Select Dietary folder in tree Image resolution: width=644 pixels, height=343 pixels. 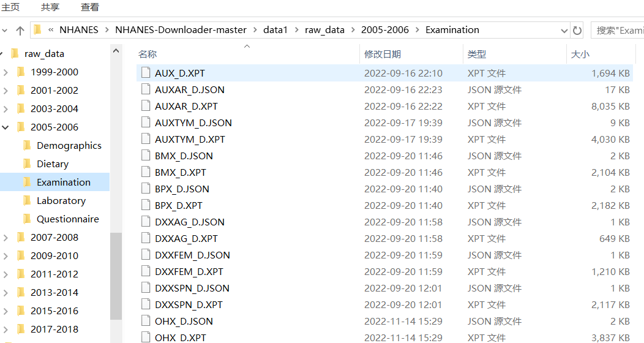coord(53,164)
